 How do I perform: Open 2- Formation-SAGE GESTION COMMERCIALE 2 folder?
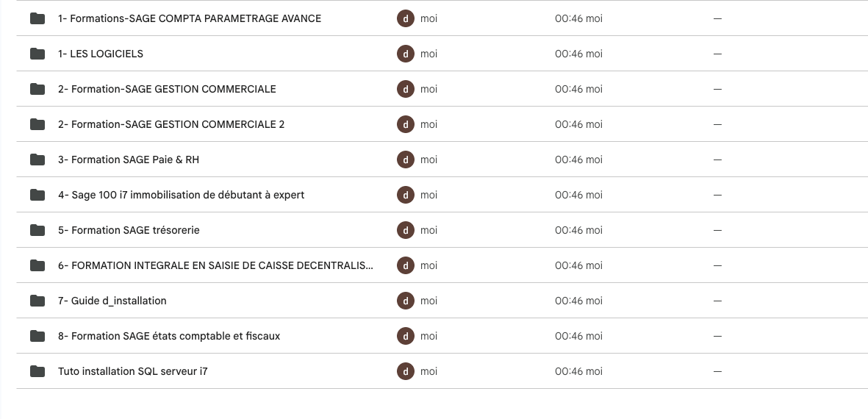171,124
